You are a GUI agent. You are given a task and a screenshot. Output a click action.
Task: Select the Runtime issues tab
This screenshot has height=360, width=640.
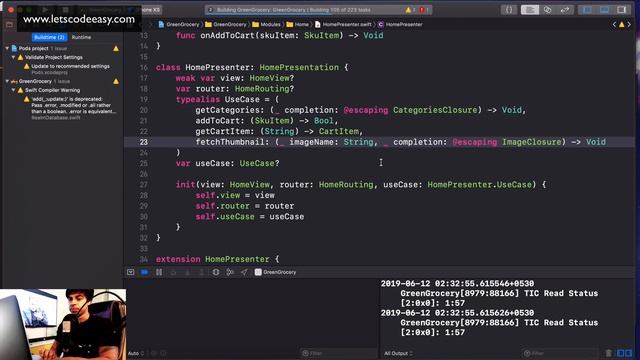(x=81, y=37)
